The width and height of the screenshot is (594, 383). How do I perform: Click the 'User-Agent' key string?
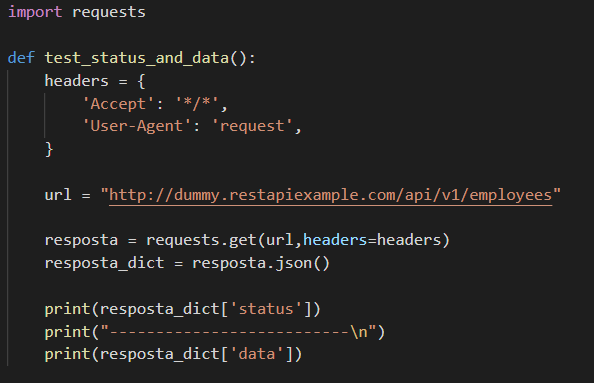point(136,126)
